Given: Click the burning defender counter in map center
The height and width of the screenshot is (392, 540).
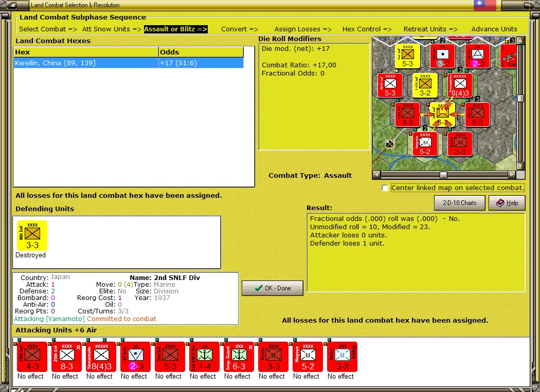Looking at the screenshot, I should click(x=442, y=115).
